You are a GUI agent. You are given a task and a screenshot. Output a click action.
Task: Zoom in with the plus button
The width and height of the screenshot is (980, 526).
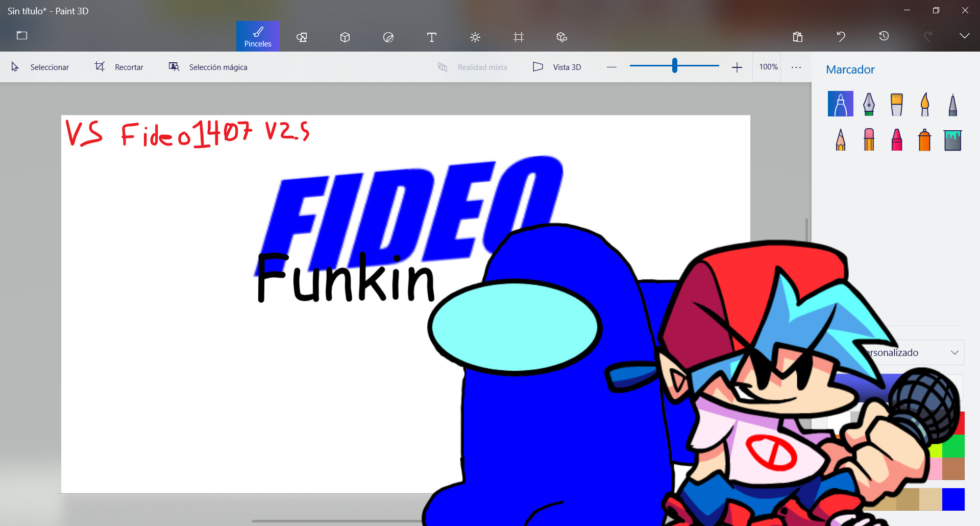pos(737,67)
